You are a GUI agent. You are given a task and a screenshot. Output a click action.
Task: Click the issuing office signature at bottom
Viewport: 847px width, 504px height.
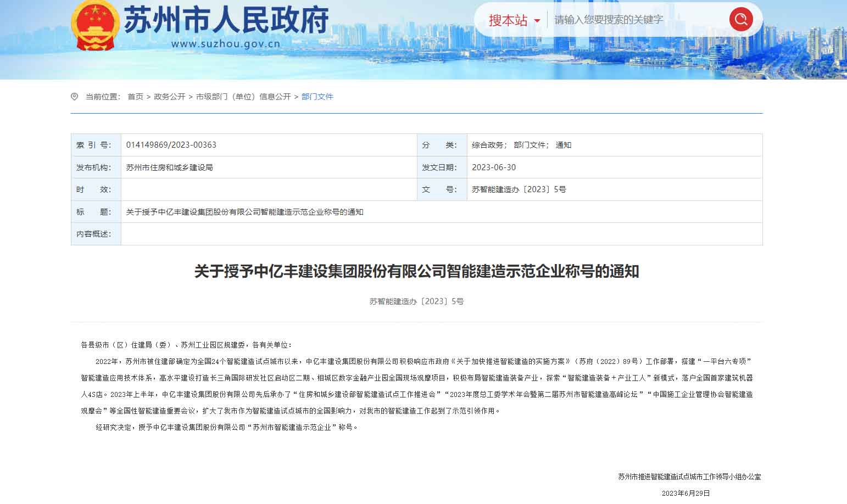689,477
